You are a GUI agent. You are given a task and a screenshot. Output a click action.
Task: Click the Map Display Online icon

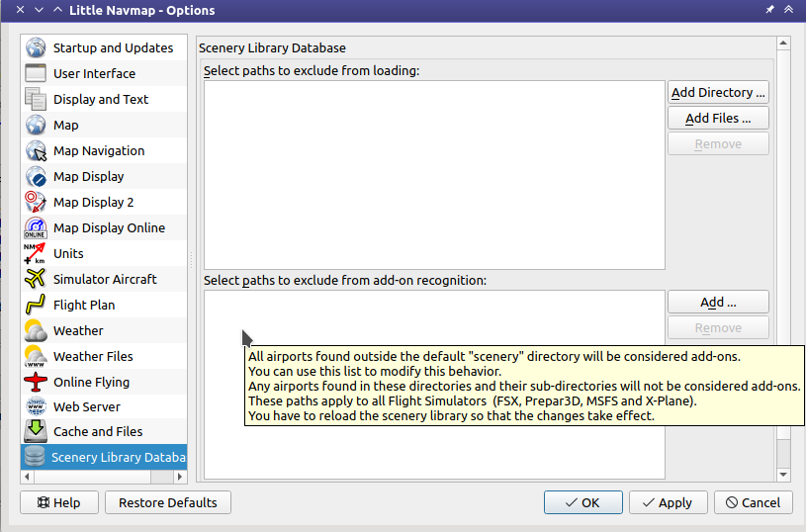pos(36,227)
